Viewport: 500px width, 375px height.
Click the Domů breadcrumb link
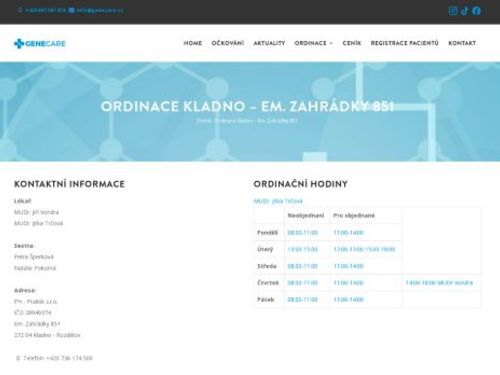pyautogui.click(x=203, y=121)
